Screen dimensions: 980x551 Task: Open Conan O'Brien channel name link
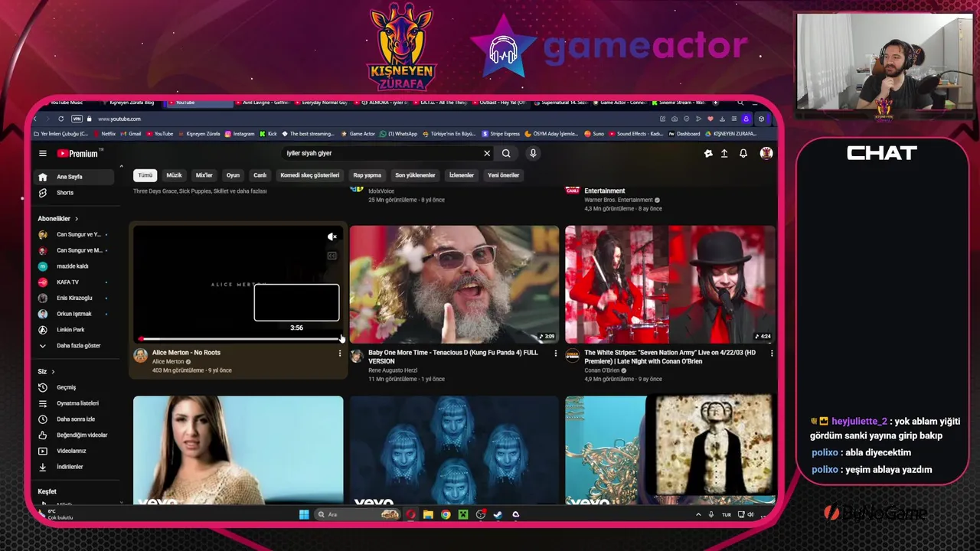(603, 370)
